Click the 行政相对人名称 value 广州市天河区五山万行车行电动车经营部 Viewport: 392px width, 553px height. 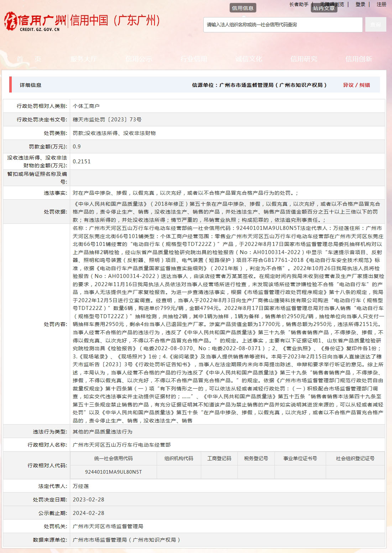point(122,445)
